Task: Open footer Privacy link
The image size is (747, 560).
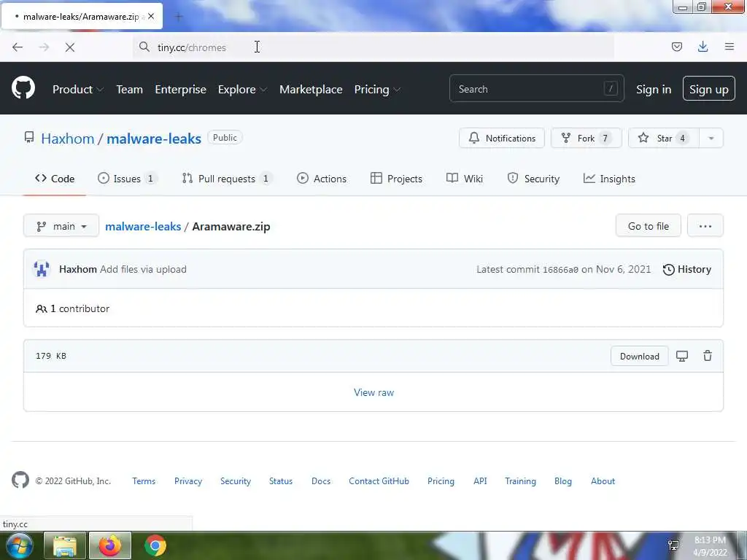Action: (188, 481)
